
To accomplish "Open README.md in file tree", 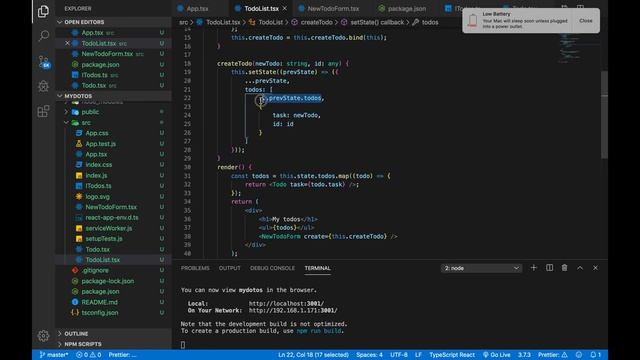I will click(99, 302).
